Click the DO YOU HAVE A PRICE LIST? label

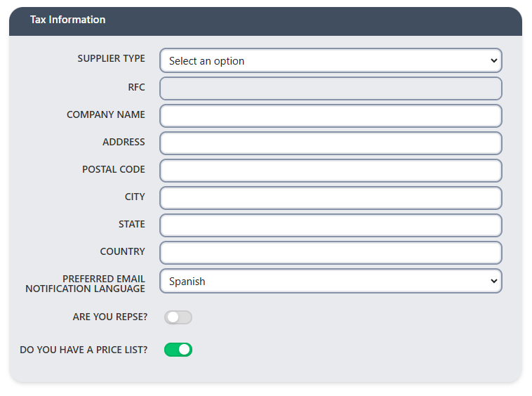[84, 350]
